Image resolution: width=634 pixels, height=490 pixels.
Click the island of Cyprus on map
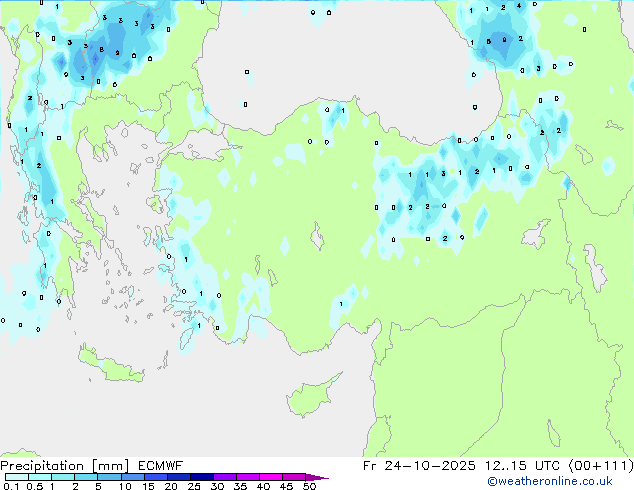pos(311,397)
